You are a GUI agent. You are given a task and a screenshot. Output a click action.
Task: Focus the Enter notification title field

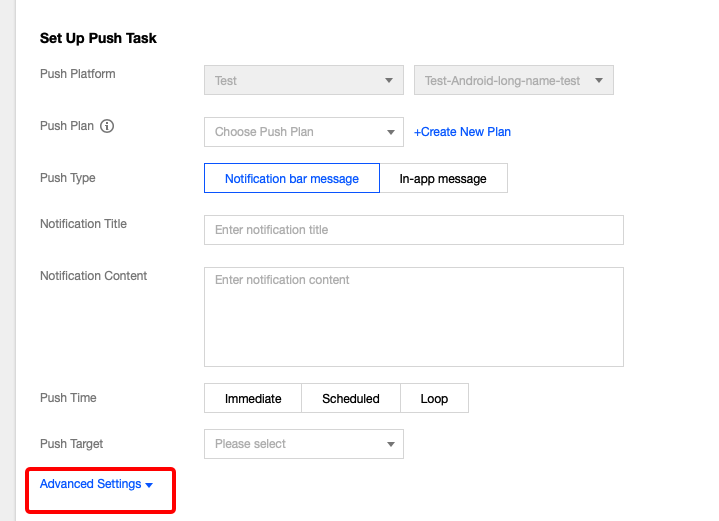[413, 230]
